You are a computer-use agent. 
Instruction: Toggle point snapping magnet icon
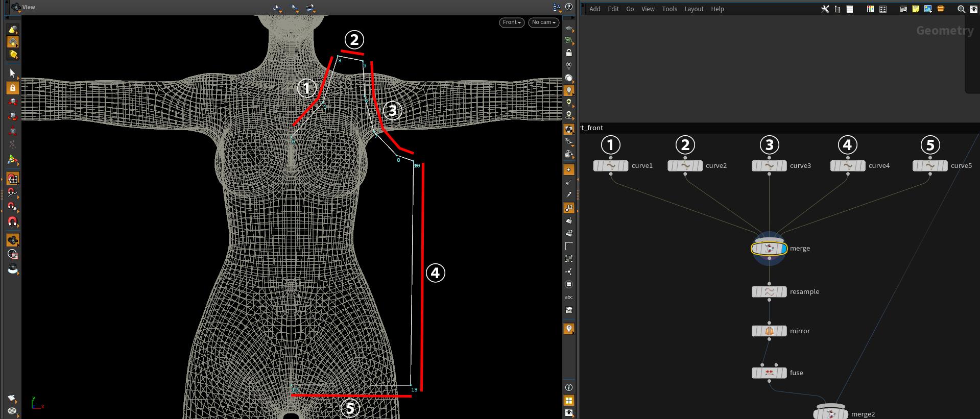(13, 207)
